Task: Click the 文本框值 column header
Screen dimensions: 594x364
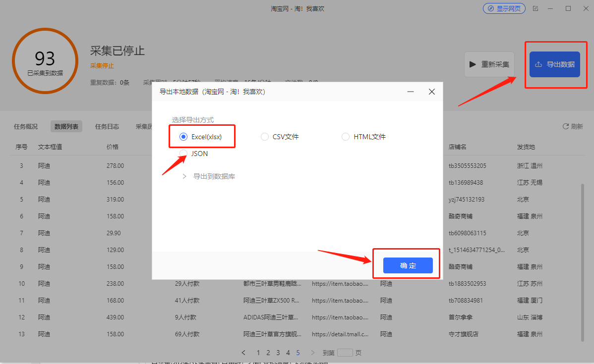Action: (x=50, y=147)
